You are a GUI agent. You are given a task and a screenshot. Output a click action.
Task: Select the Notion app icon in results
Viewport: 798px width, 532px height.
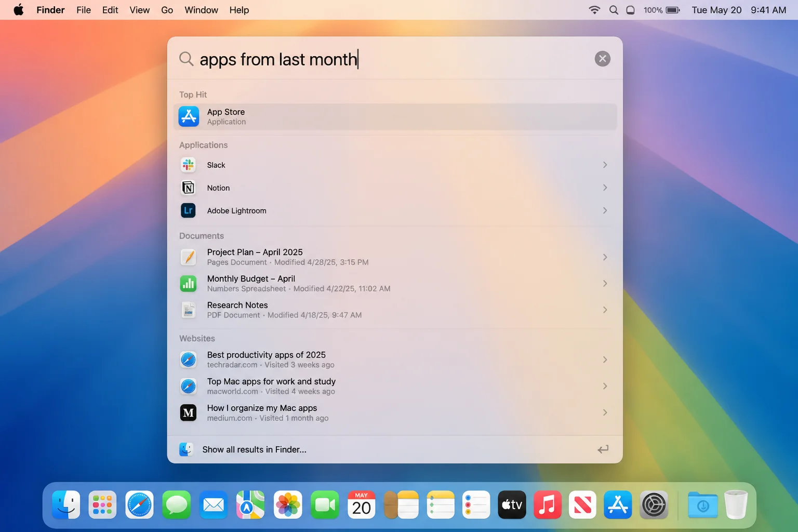188,188
